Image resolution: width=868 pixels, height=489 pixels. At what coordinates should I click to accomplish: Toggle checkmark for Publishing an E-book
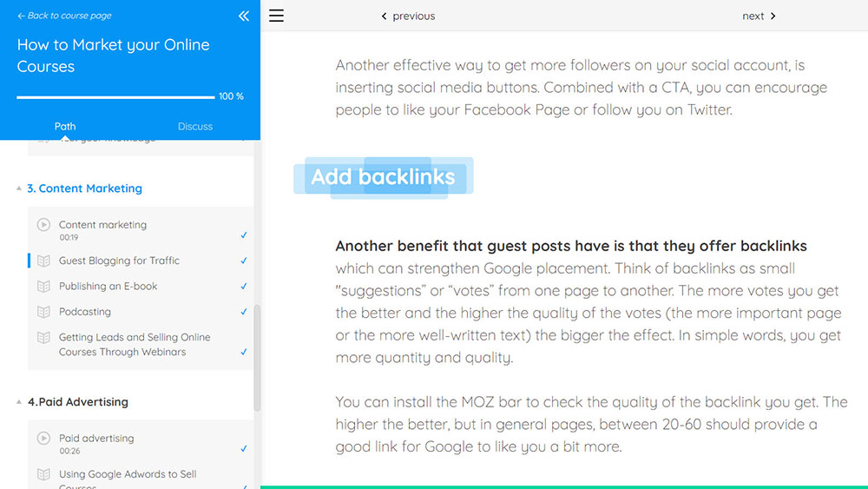point(244,287)
